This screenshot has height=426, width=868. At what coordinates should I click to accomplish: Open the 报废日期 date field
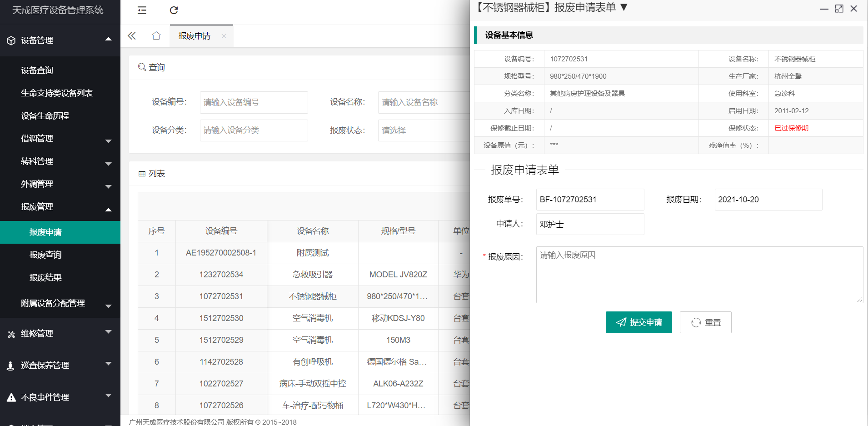(x=768, y=200)
